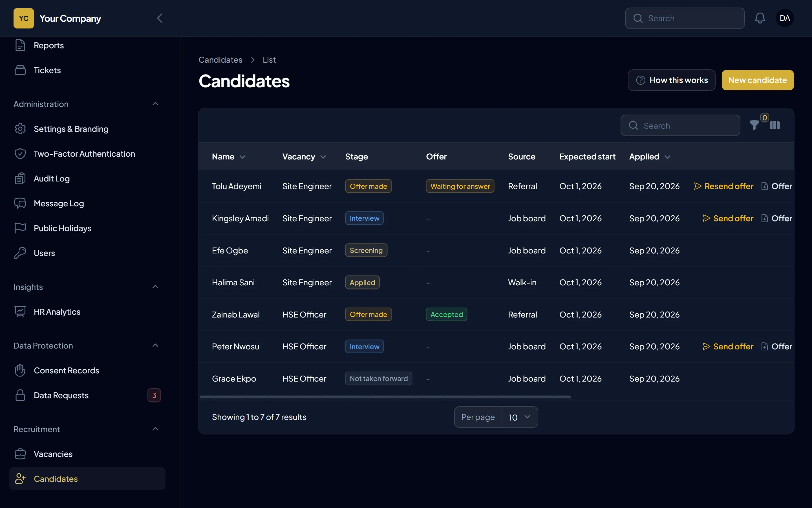Click the Audit Log clipboard icon
This screenshot has width=812, height=508.
tap(20, 178)
